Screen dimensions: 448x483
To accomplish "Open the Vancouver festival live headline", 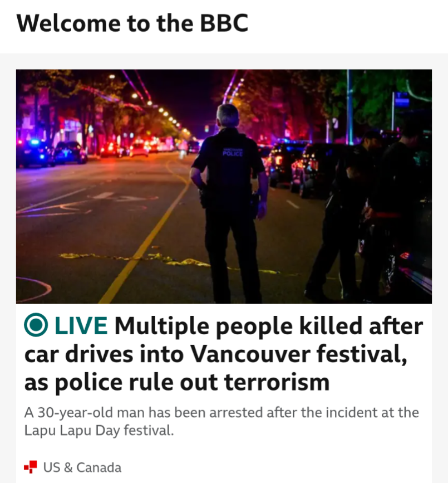I will [224, 354].
